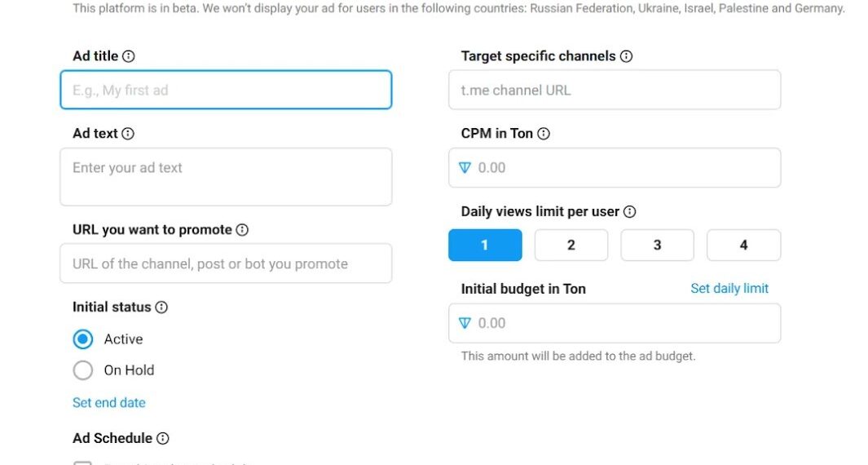Choose 4 daily views per user

coord(743,245)
